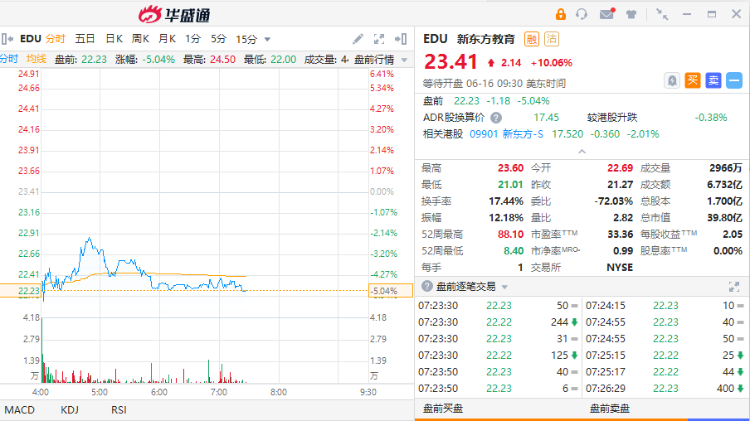Viewport: 750px width, 421px height.
Task: Expand chart to fullscreen
Action: [379, 39]
